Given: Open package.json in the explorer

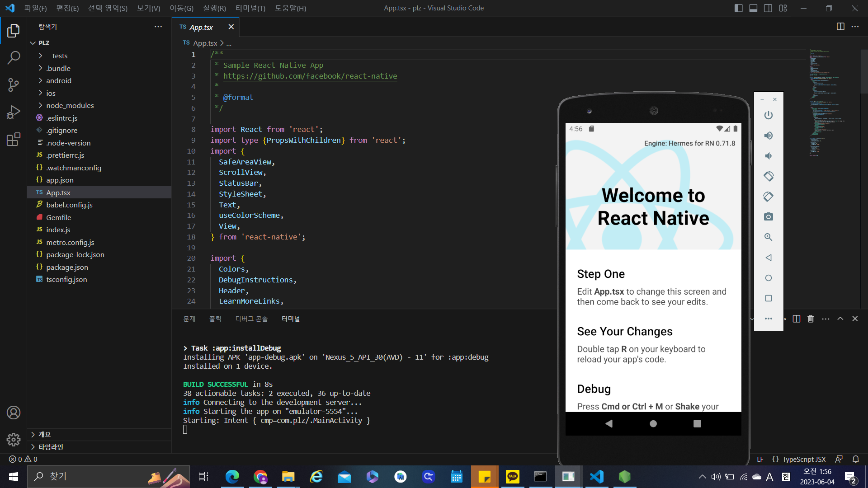Looking at the screenshot, I should (x=67, y=267).
